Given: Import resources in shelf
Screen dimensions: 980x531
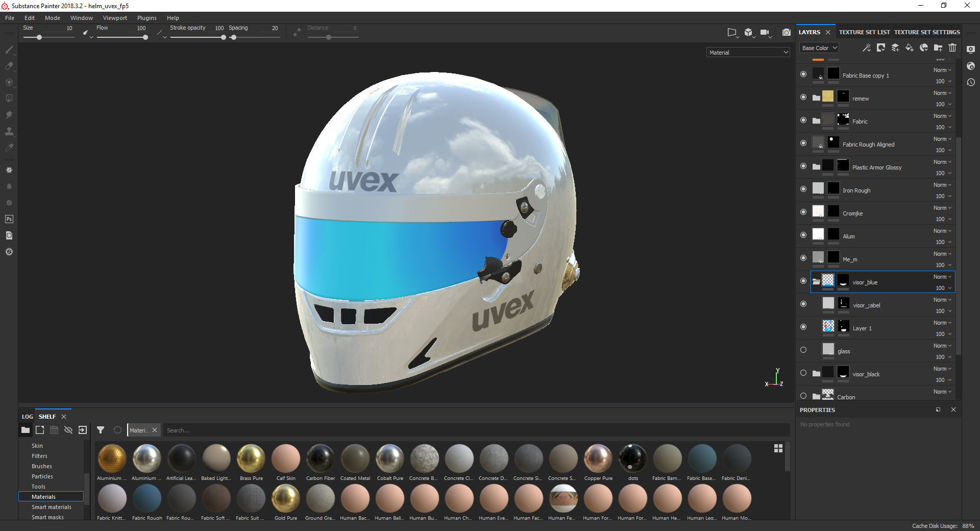Looking at the screenshot, I should point(82,430).
